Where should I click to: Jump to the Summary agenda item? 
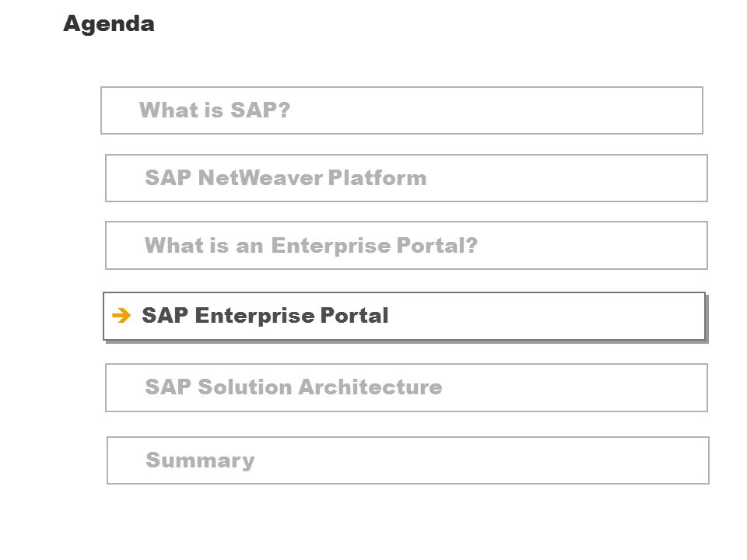[408, 460]
